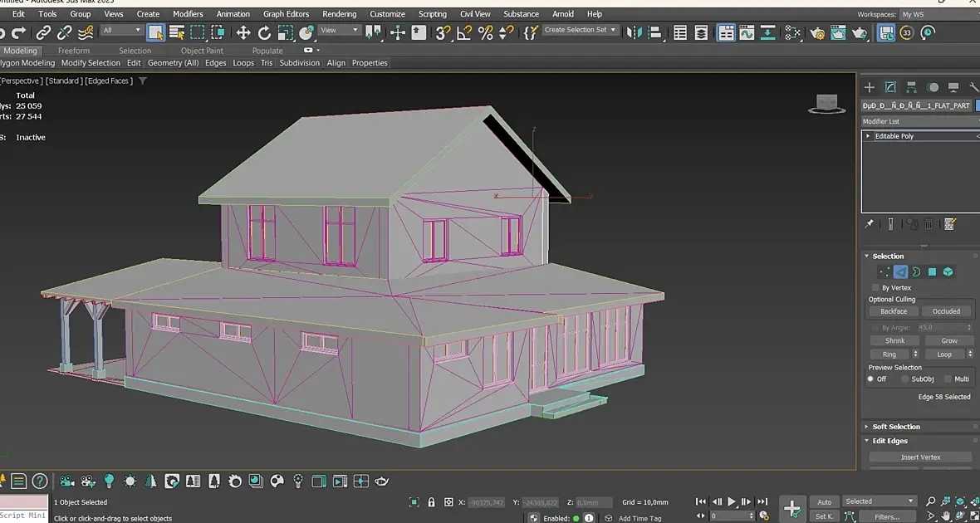Open the Modifier List dropdown
The width and height of the screenshot is (980, 523).
click(919, 121)
